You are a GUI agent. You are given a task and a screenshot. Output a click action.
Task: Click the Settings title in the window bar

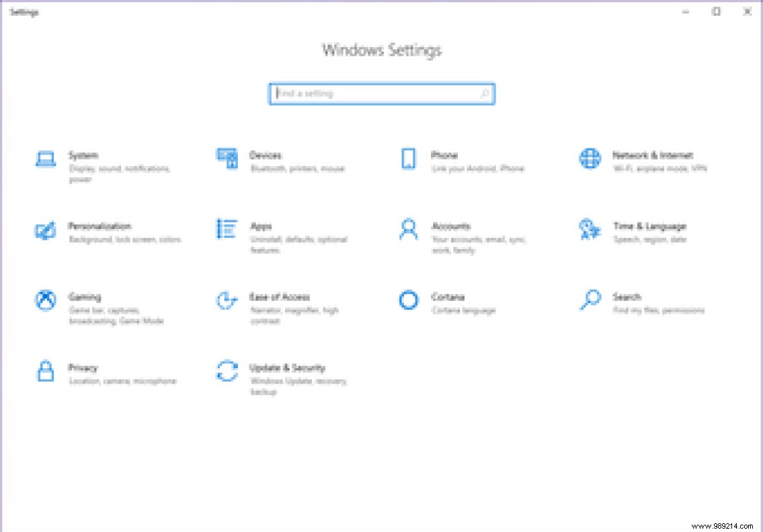(x=24, y=11)
